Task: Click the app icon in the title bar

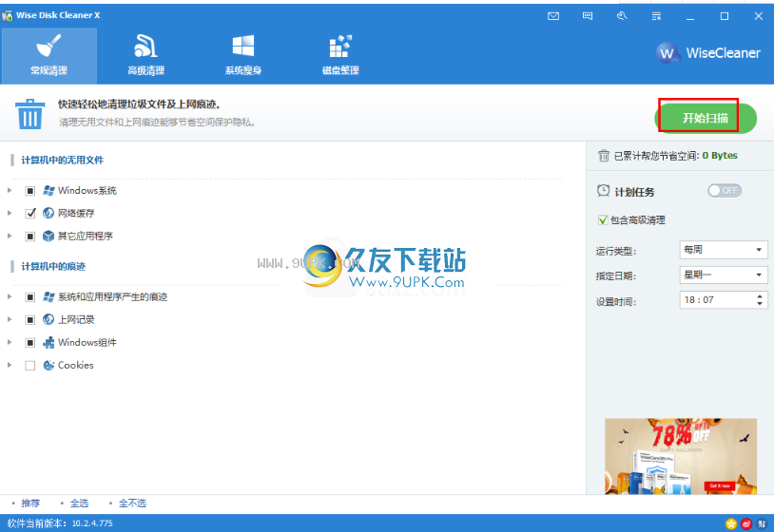Action: (8, 15)
